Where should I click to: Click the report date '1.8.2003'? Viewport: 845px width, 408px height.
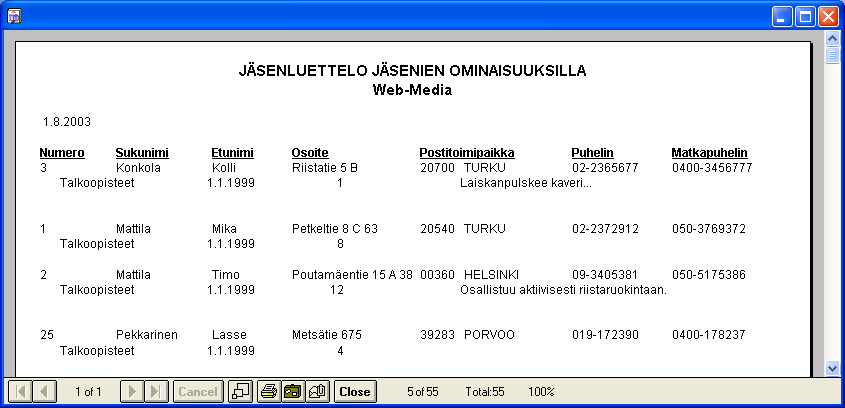coord(67,122)
